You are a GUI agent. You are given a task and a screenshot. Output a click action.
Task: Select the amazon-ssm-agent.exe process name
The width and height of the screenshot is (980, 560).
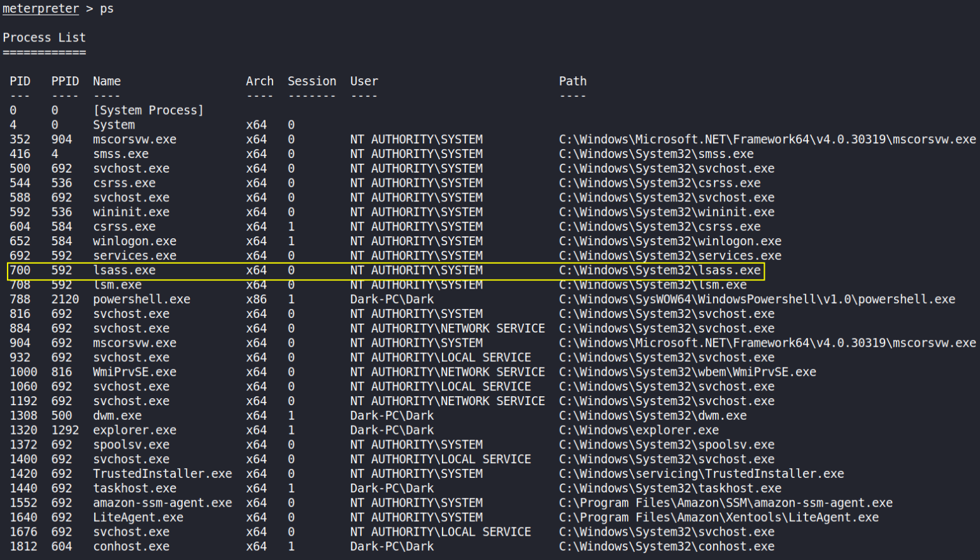[162, 503]
